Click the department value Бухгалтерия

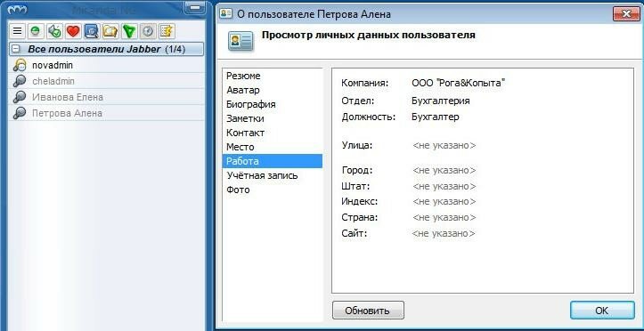[441, 101]
